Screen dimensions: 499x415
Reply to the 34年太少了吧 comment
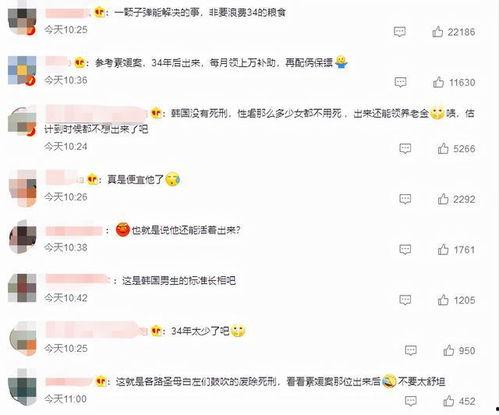[410, 350]
